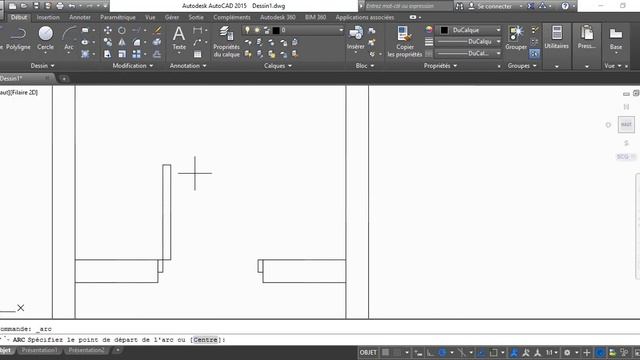Click the search keyword input field
Viewport: 640px width, 360px height.
408,6
